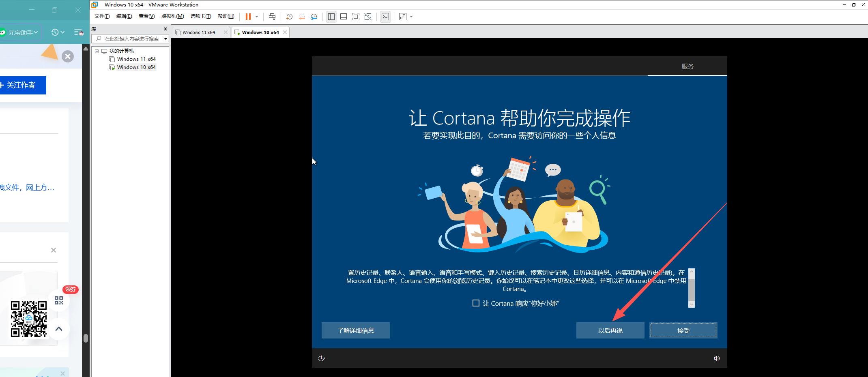The image size is (868, 377).
Task: Open the power options dropdown beside pause
Action: click(x=257, y=17)
